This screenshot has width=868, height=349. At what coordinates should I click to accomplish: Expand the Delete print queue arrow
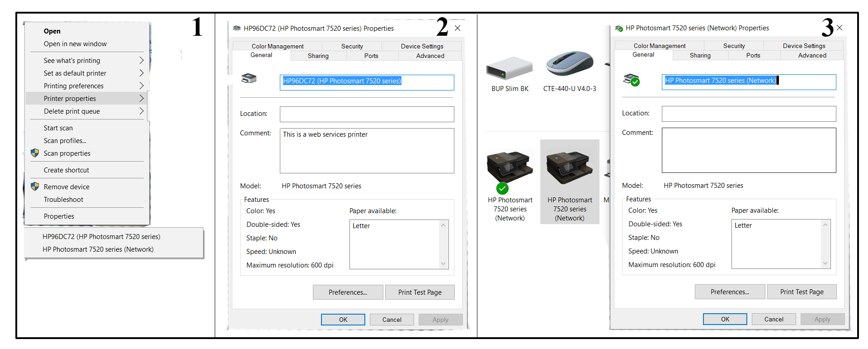point(141,111)
